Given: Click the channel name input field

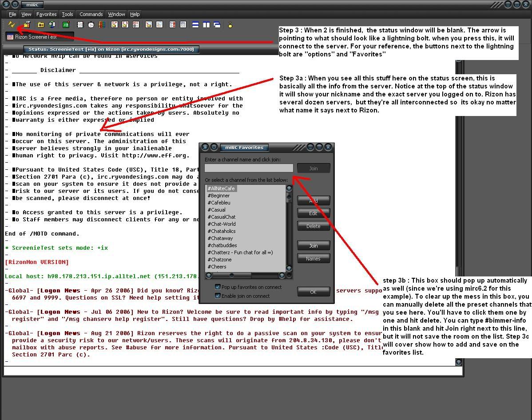Looking at the screenshot, I should (249, 168).
